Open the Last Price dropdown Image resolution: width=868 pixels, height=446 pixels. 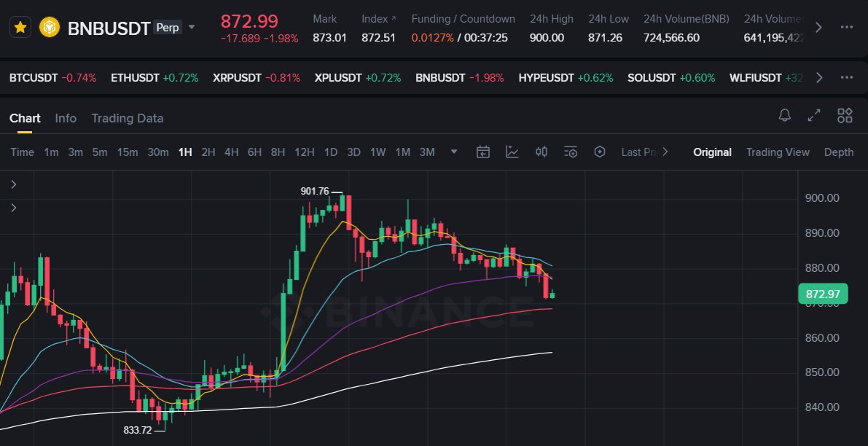click(645, 152)
